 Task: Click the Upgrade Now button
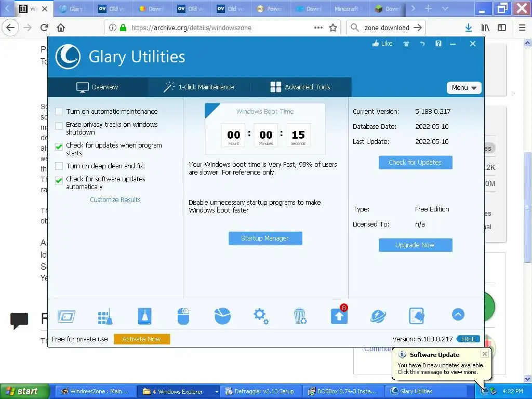coord(415,245)
